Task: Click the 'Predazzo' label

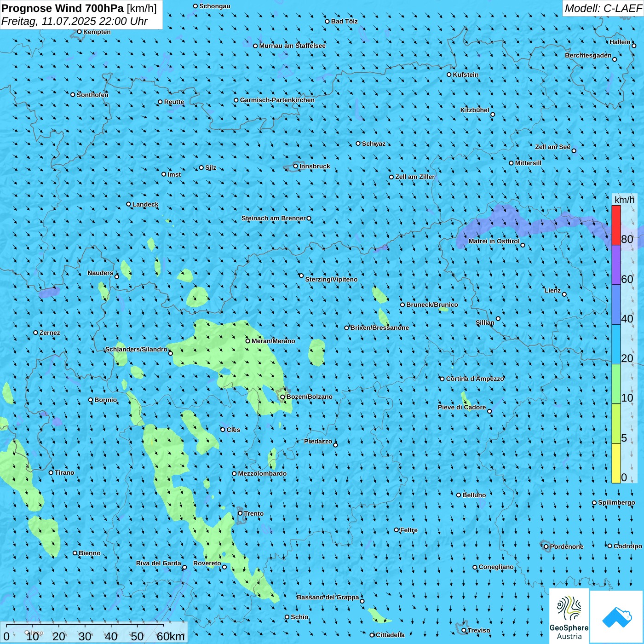Action: (x=318, y=441)
